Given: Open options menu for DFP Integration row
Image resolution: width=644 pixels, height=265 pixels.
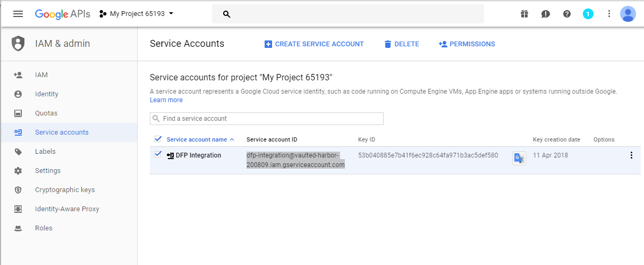Looking at the screenshot, I should click(x=631, y=155).
